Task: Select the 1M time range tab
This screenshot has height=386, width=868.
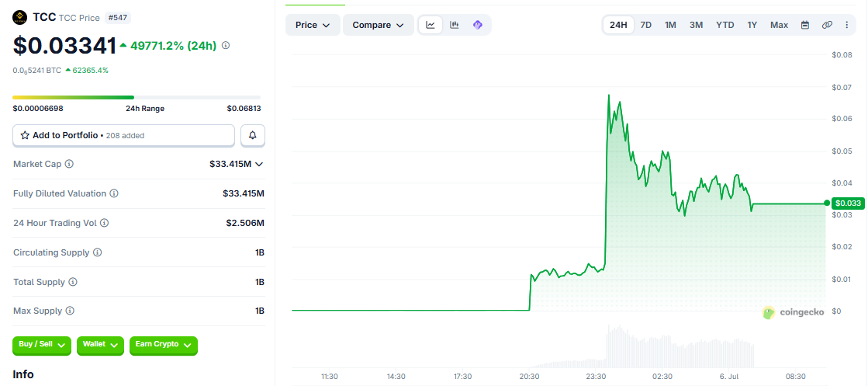Action: point(670,25)
